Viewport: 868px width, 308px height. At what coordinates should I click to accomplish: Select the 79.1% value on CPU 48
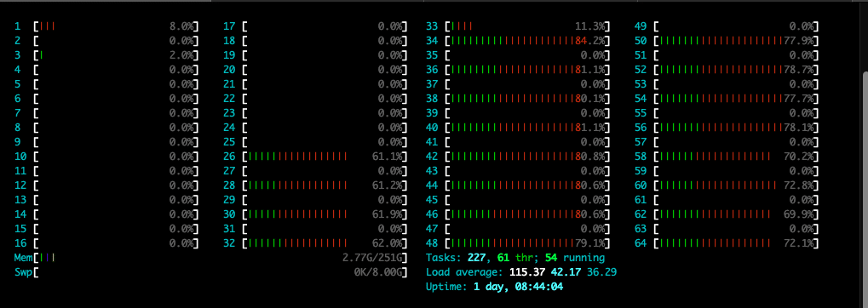[x=589, y=242]
